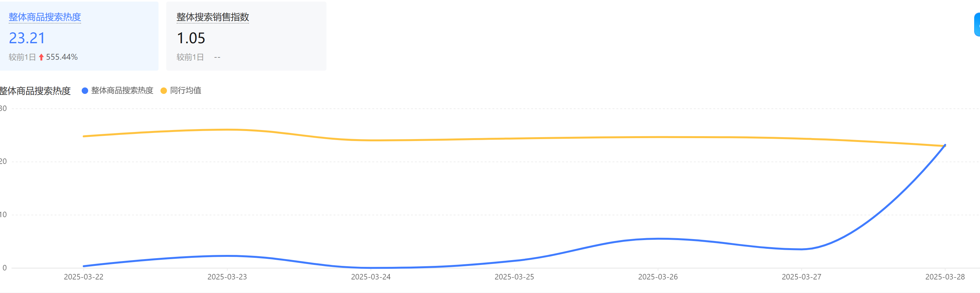This screenshot has width=980, height=293.
Task: Click the blue line endpoint at 2025-03-28
Action: pyautogui.click(x=945, y=145)
